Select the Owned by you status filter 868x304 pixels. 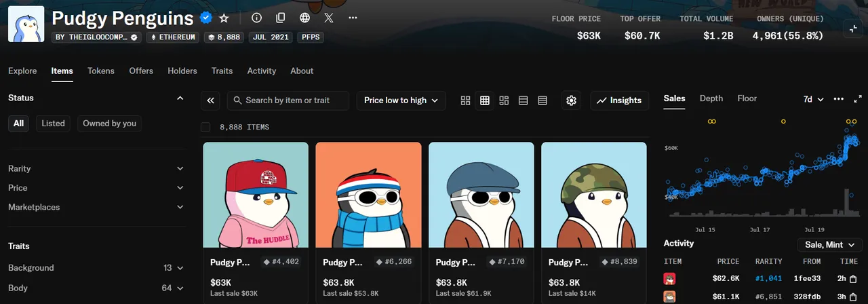(109, 123)
